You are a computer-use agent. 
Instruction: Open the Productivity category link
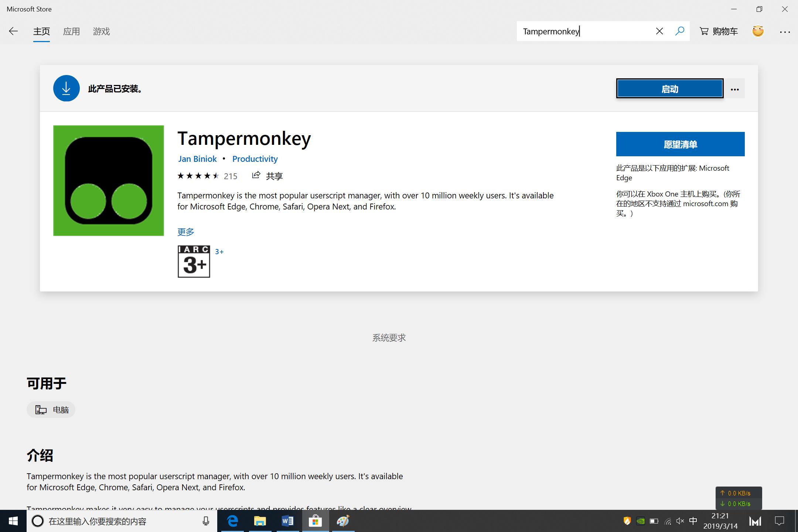click(255, 158)
